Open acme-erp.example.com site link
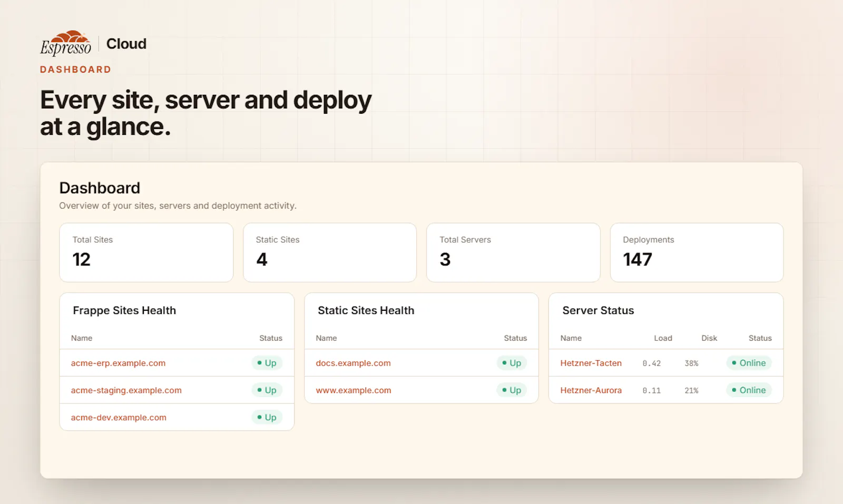843x504 pixels. tap(118, 363)
